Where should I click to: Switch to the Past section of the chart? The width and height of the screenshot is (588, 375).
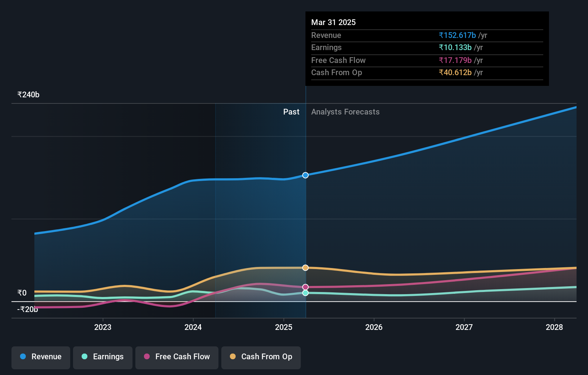291,112
